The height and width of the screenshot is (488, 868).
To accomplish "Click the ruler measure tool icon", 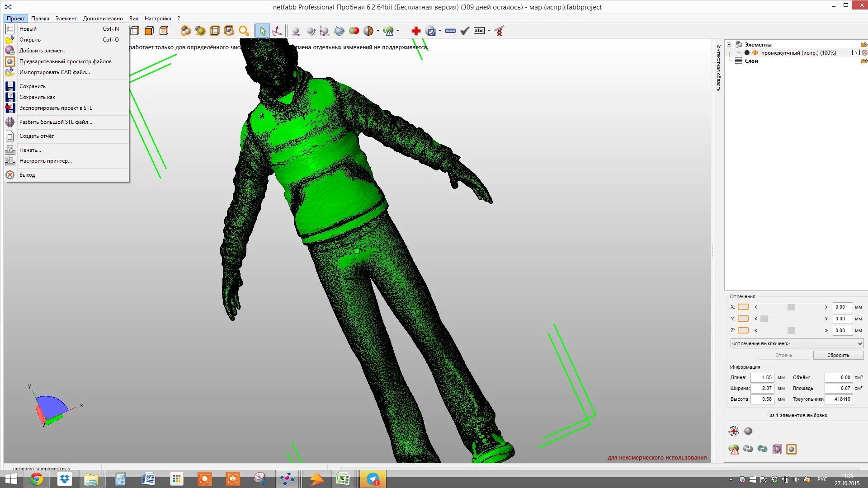I will [450, 31].
